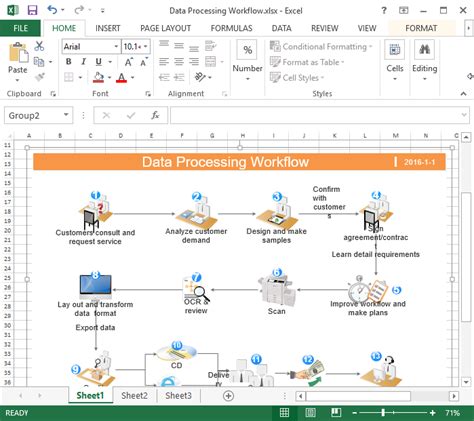
Task: Click the Paste clipboard icon
Action: tap(18, 52)
